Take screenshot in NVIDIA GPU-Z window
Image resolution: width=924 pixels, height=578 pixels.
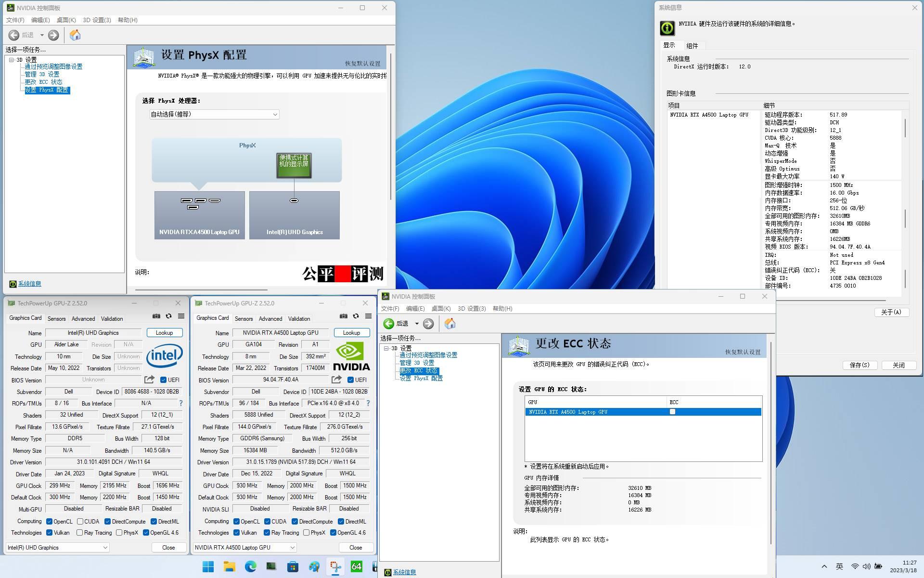(x=344, y=316)
